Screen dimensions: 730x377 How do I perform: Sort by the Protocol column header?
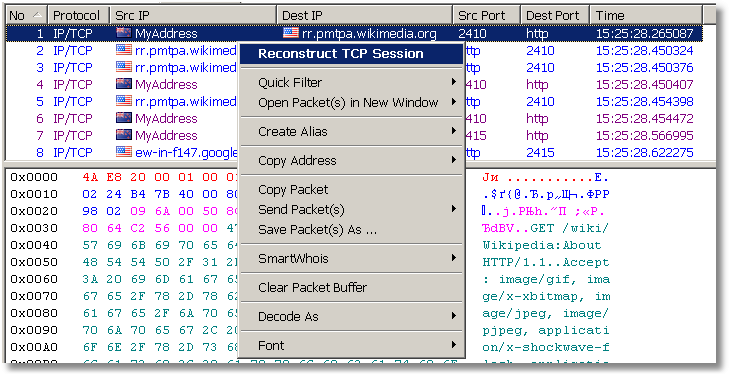pos(78,15)
